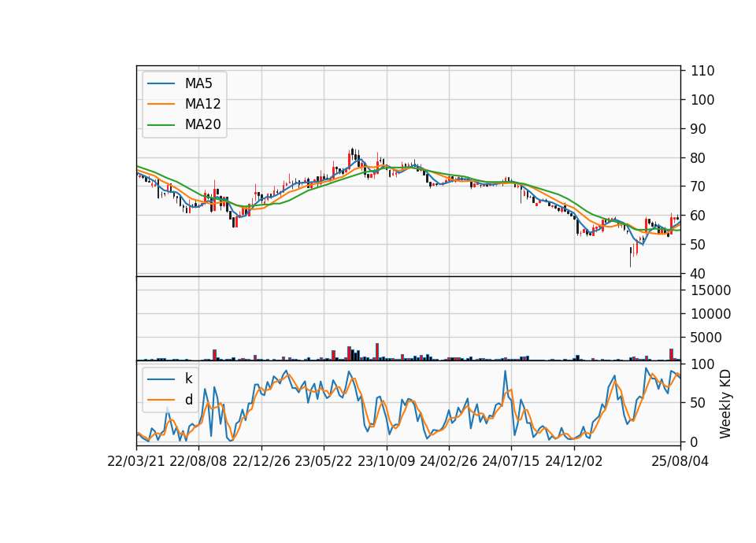756x543 pixels.
Task: Click the 110 price axis label
Action: coord(702,71)
